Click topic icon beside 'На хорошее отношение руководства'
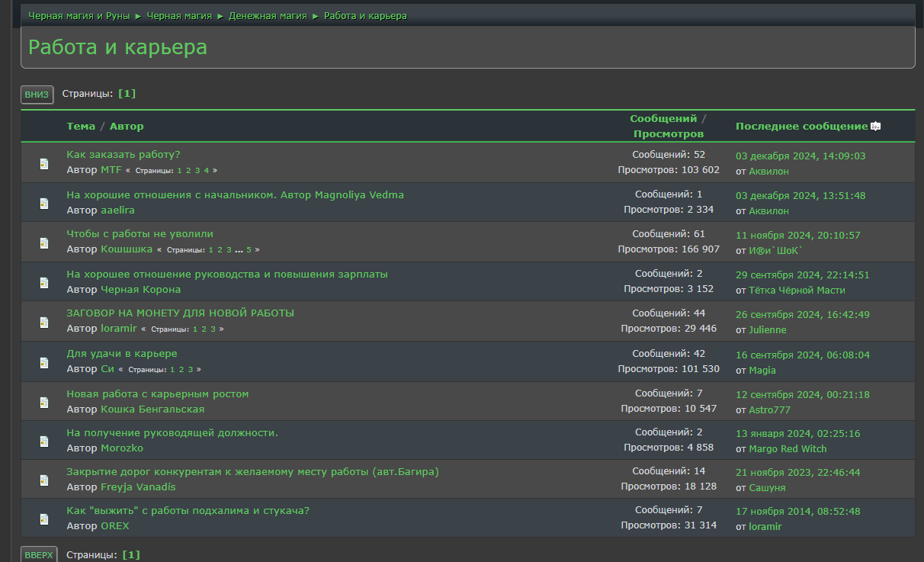The image size is (924, 562). pos(44,282)
